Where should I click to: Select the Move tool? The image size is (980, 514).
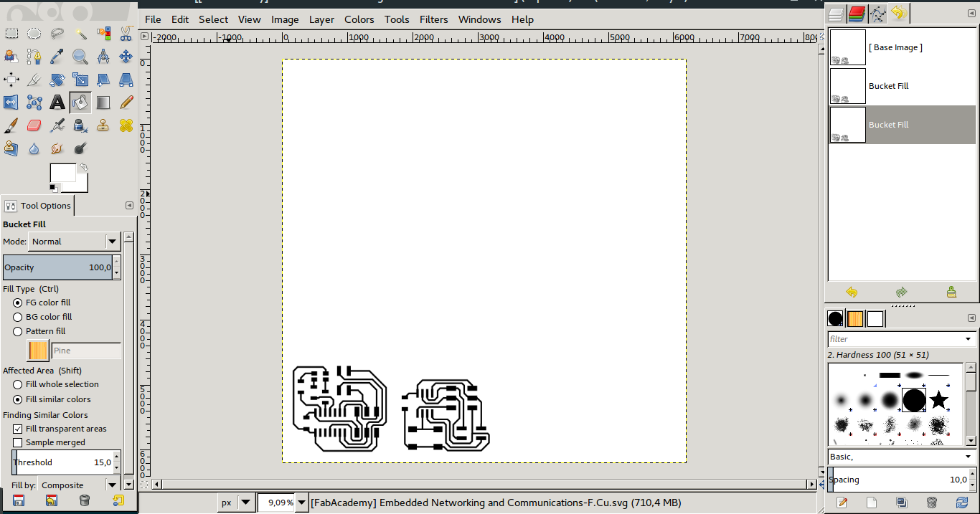pos(126,56)
